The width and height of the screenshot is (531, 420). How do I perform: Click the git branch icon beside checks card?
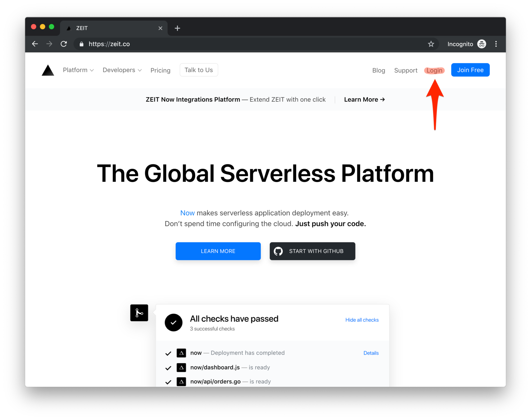point(139,313)
